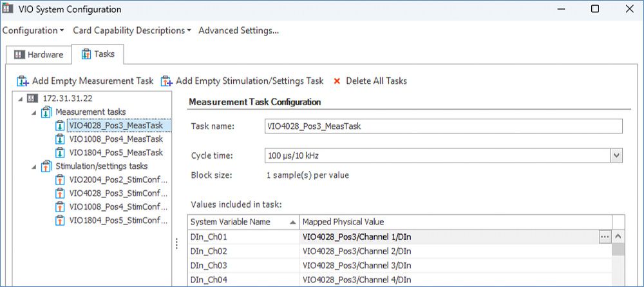Image resolution: width=644 pixels, height=287 pixels.
Task: Click the panel splitter grip dots
Action: [x=176, y=243]
